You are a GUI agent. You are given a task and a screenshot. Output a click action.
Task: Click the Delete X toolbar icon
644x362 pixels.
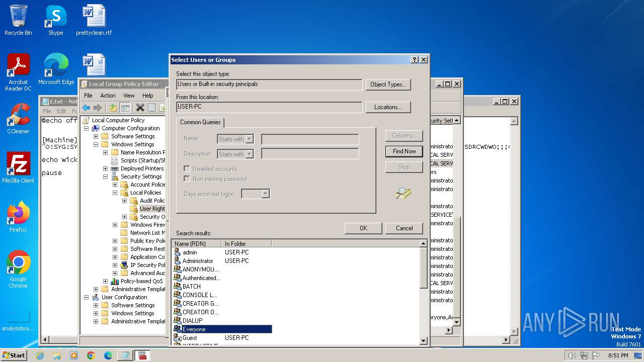point(140,108)
